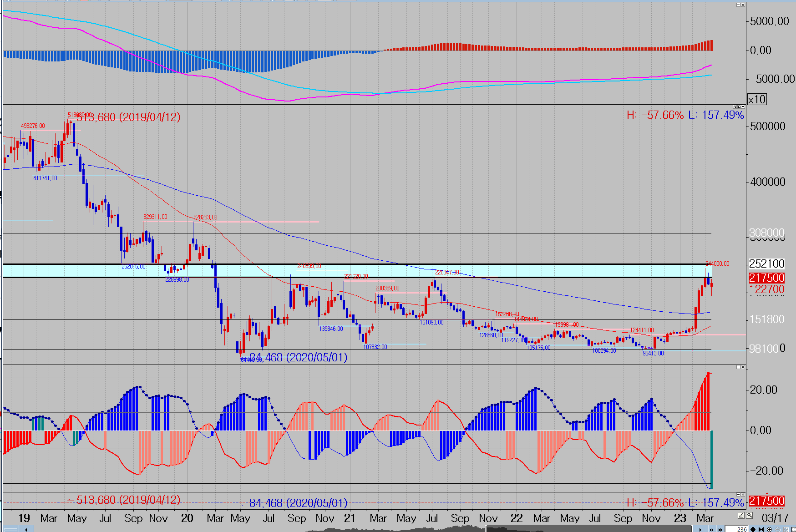This screenshot has height=532, width=796.
Task: Click the high label 513,680 (2019/04/12) on the price chart
Action: click(128, 117)
